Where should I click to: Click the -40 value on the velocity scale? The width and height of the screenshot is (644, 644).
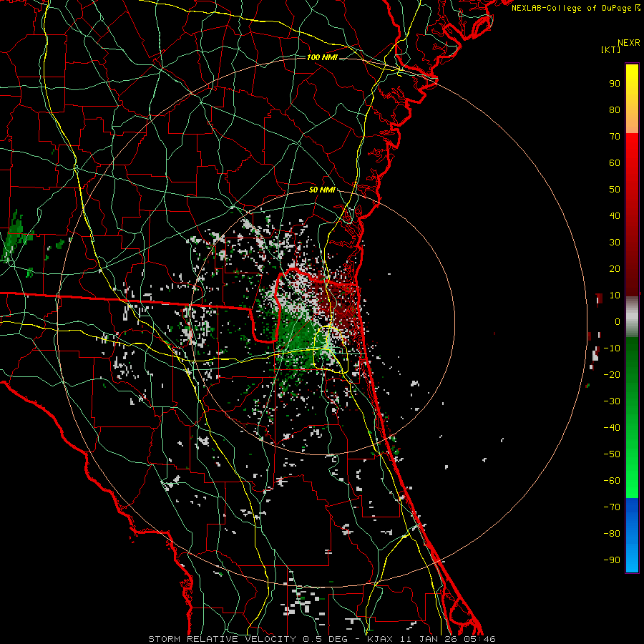[x=612, y=428]
